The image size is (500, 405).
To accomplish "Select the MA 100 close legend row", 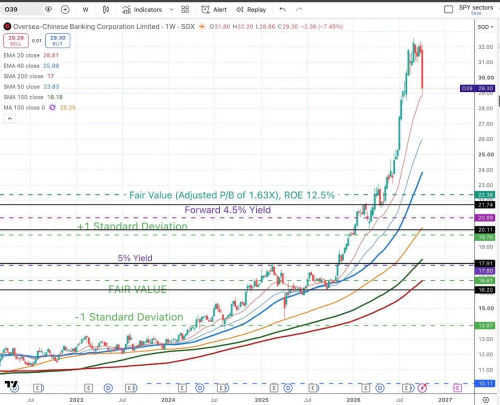I will pos(39,108).
